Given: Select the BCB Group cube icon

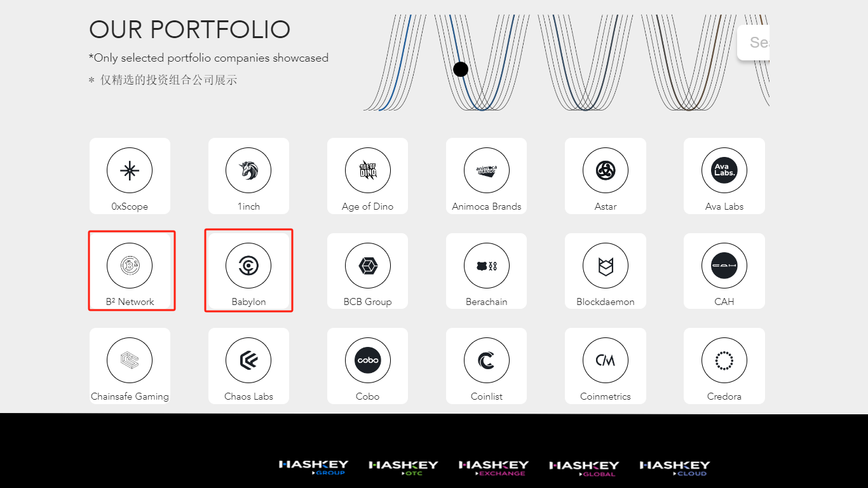Looking at the screenshot, I should click(367, 266).
